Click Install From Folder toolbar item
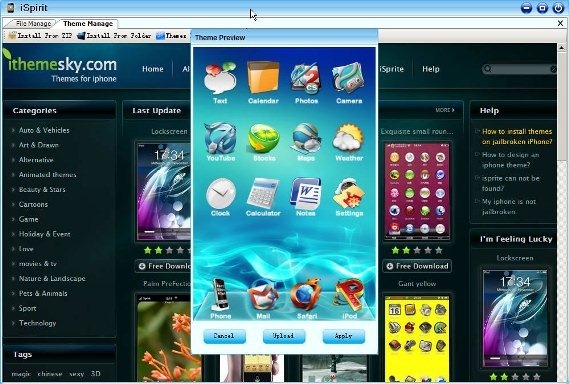Screen dimensions: 569x384 114,36
